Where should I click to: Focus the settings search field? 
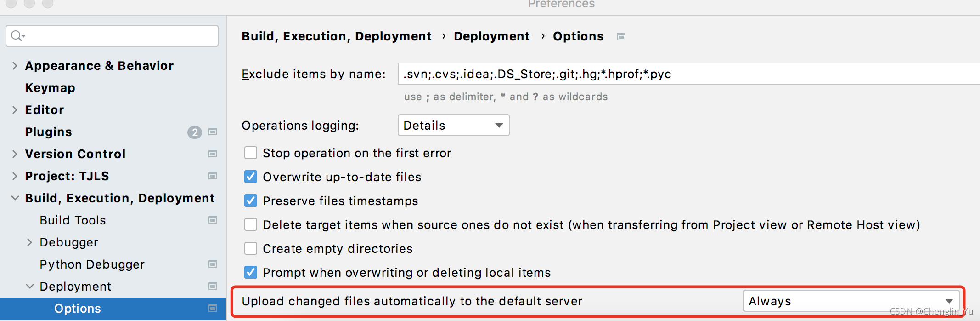click(x=112, y=35)
